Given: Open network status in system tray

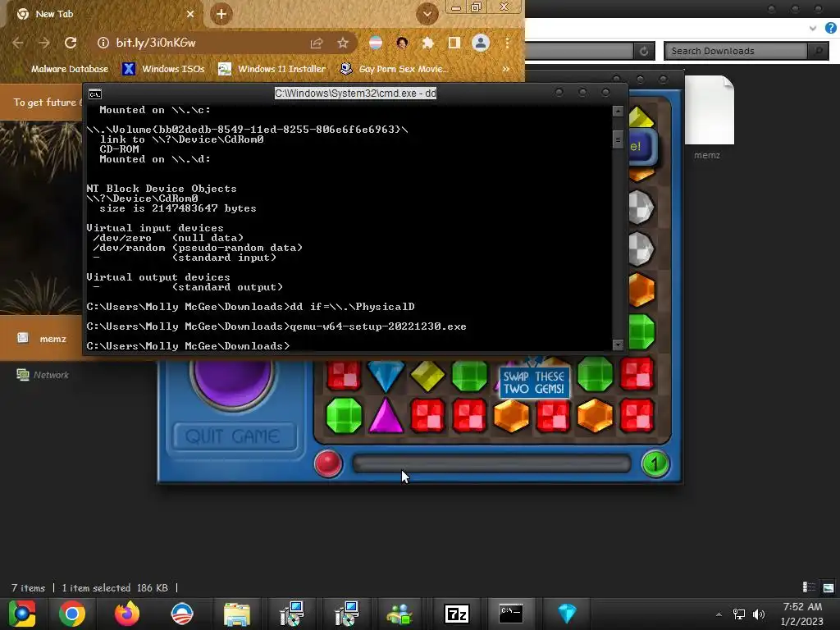Looking at the screenshot, I should click(x=739, y=614).
